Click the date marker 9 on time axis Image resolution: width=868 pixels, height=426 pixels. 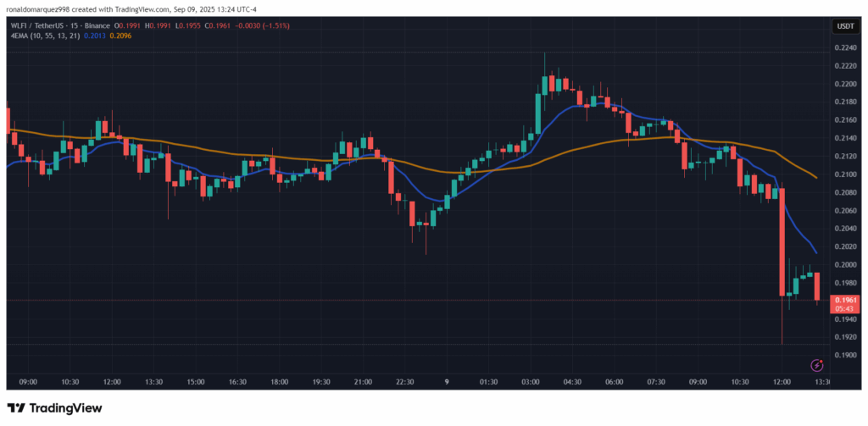[446, 383]
